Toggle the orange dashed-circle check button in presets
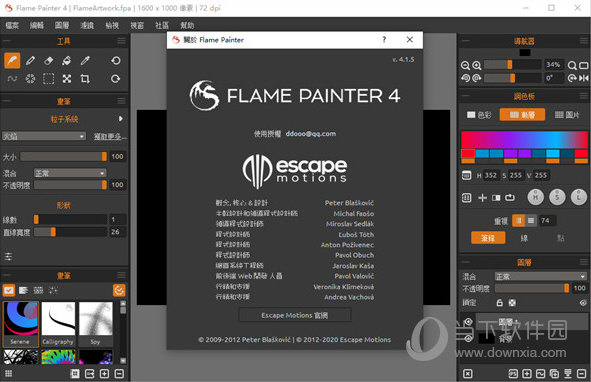Viewport: 591px width, 382px height. pos(119,290)
